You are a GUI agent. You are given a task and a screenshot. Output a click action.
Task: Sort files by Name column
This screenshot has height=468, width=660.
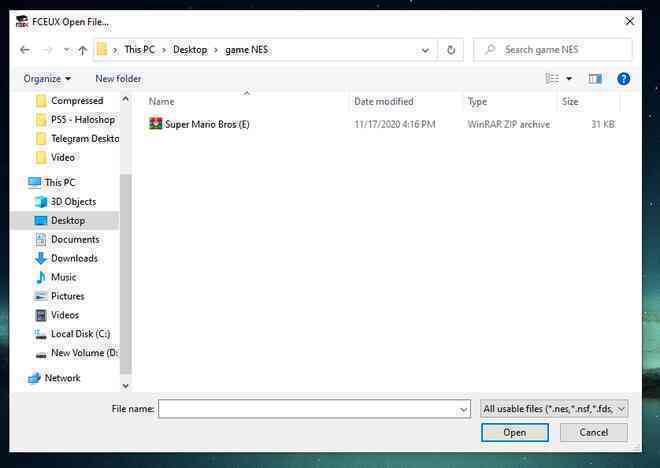(162, 101)
